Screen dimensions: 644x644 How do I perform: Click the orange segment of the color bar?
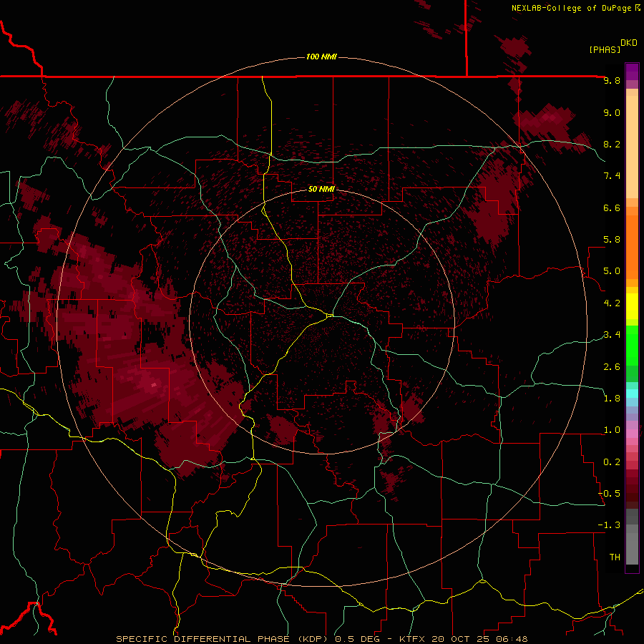tap(632, 248)
